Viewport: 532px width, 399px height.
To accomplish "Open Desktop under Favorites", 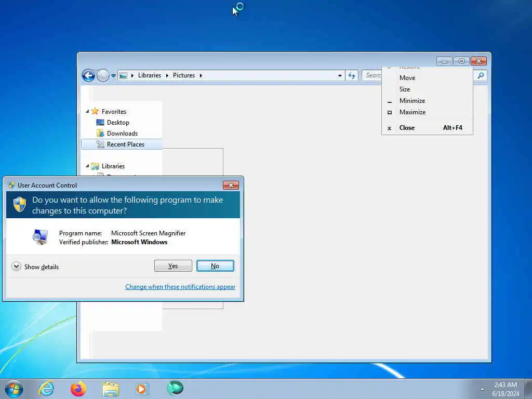I will (x=118, y=123).
